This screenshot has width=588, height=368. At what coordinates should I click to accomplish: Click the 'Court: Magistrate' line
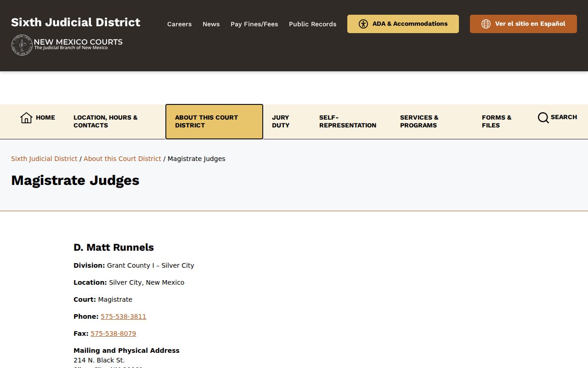[x=103, y=299]
